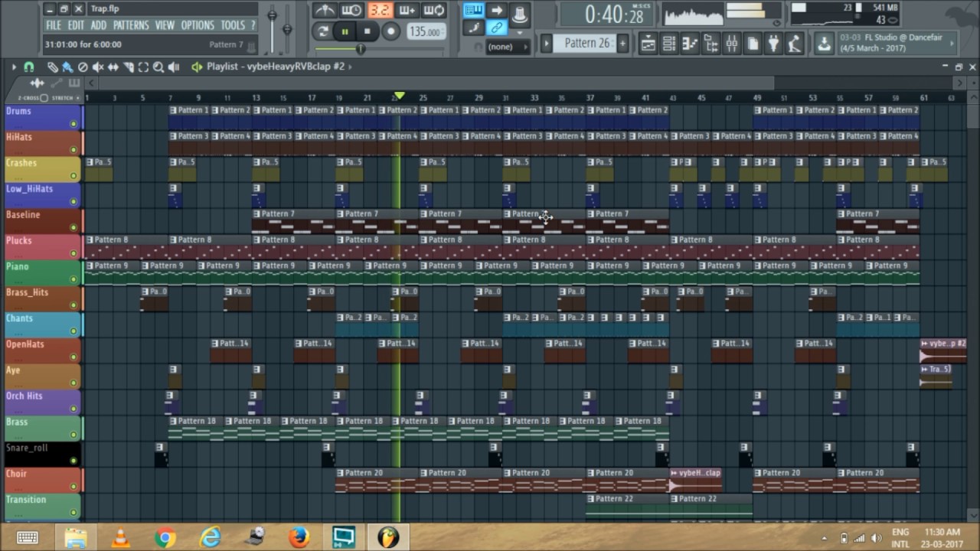
Task: Click the record button
Action: (x=390, y=31)
